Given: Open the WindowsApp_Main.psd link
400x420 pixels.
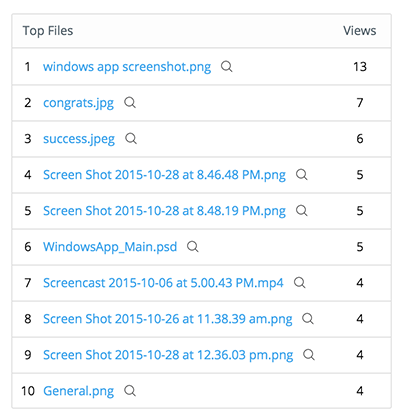Looking at the screenshot, I should [110, 247].
